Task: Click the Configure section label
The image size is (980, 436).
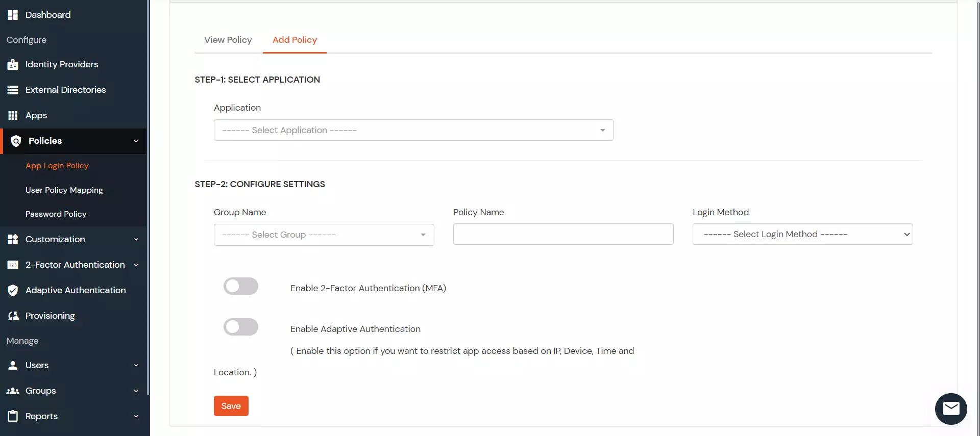Action: click(x=27, y=40)
